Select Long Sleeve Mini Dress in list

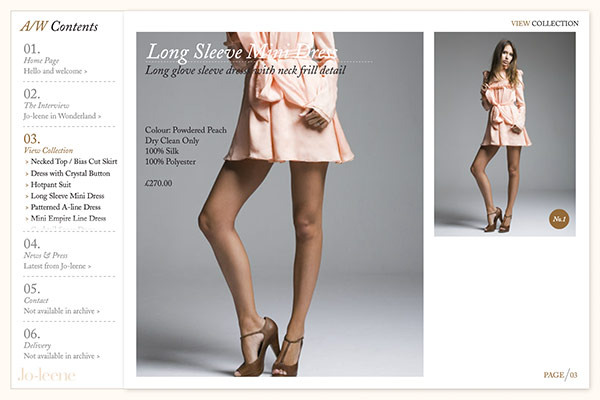coord(68,196)
